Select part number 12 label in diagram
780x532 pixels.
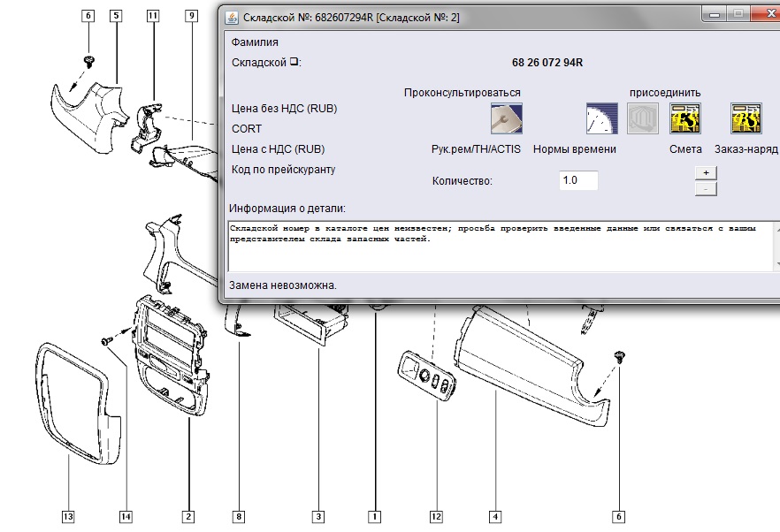(x=435, y=515)
